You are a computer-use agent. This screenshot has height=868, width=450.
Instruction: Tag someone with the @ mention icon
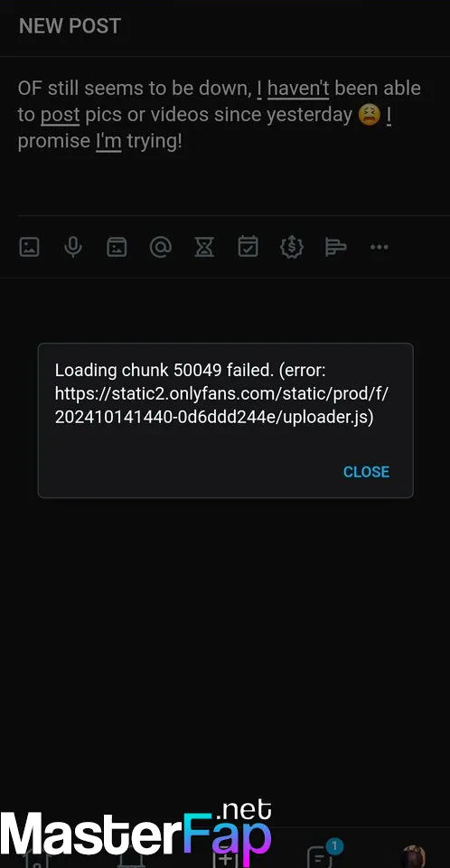[x=161, y=247]
